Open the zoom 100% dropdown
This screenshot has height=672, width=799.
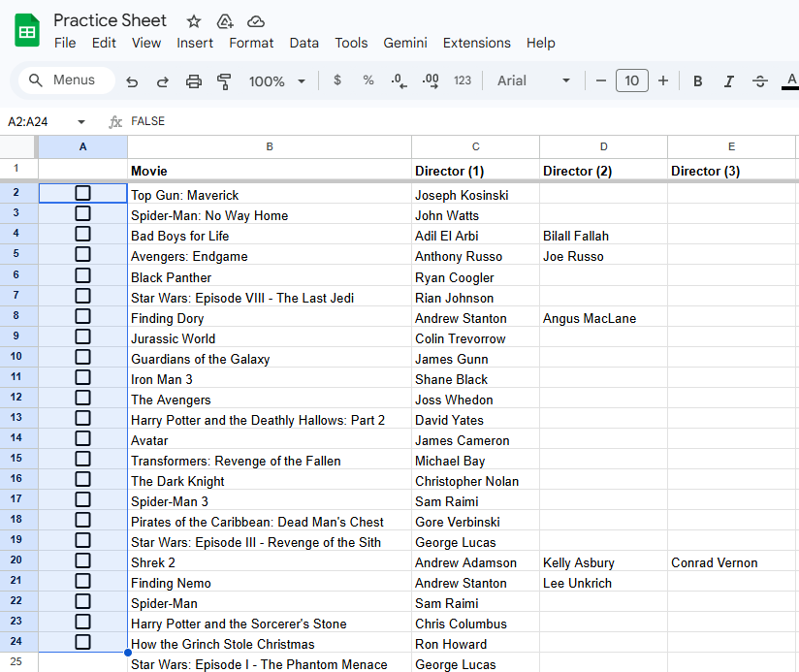pos(276,81)
